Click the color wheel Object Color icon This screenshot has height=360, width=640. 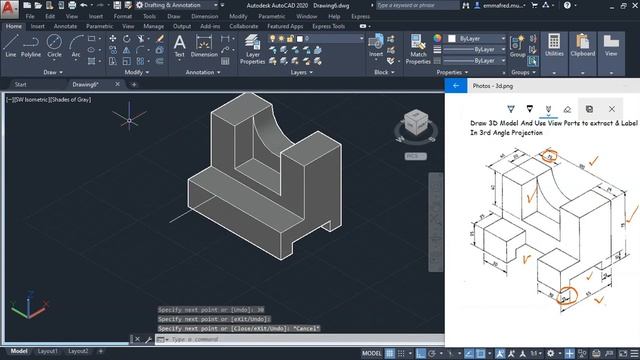(437, 38)
